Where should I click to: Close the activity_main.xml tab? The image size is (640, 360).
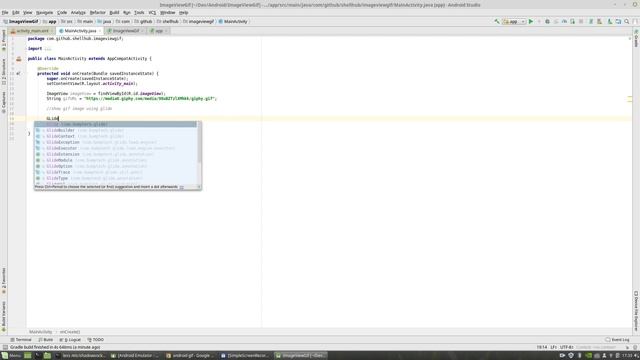[51, 31]
